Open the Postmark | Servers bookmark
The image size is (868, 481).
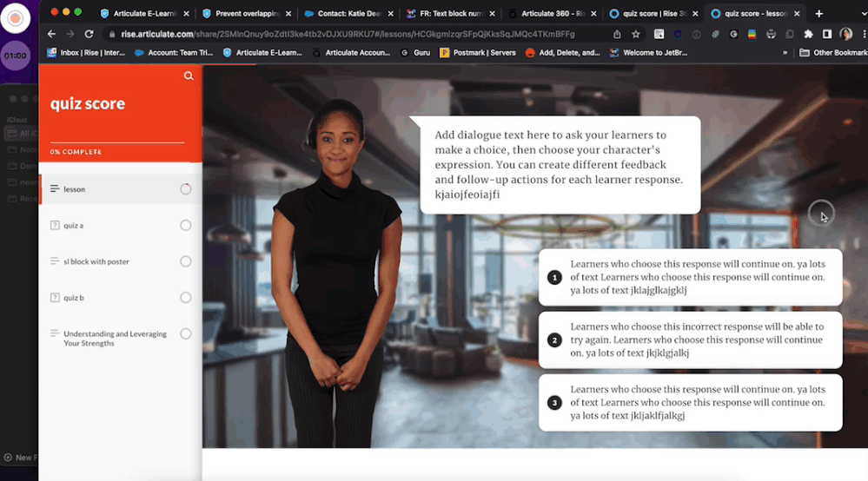click(478, 52)
